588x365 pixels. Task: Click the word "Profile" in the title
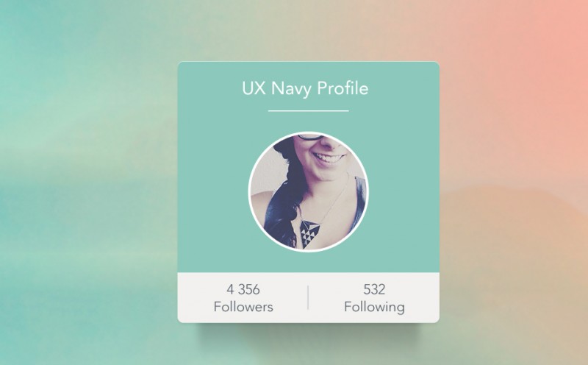coord(343,88)
